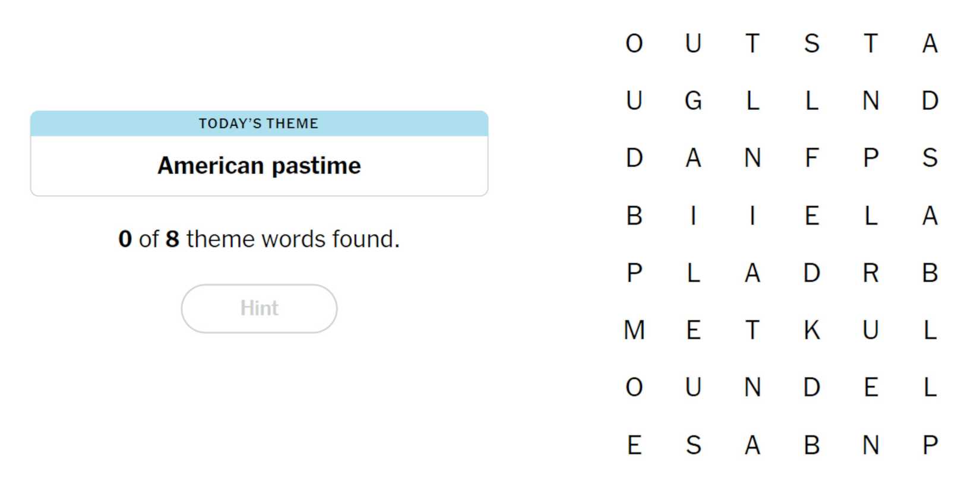Select the S between two T letters
Viewport: 980px width, 490px height.
[811, 43]
